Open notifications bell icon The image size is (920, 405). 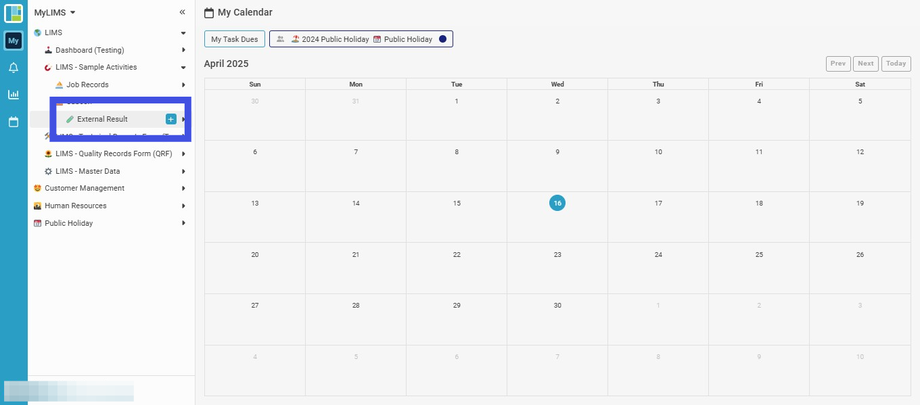(x=13, y=68)
